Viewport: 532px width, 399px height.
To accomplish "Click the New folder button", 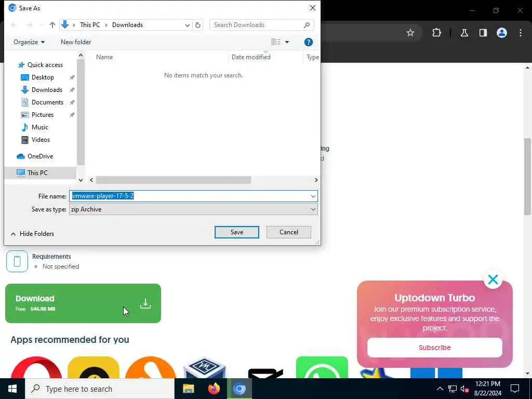I will tap(76, 42).
